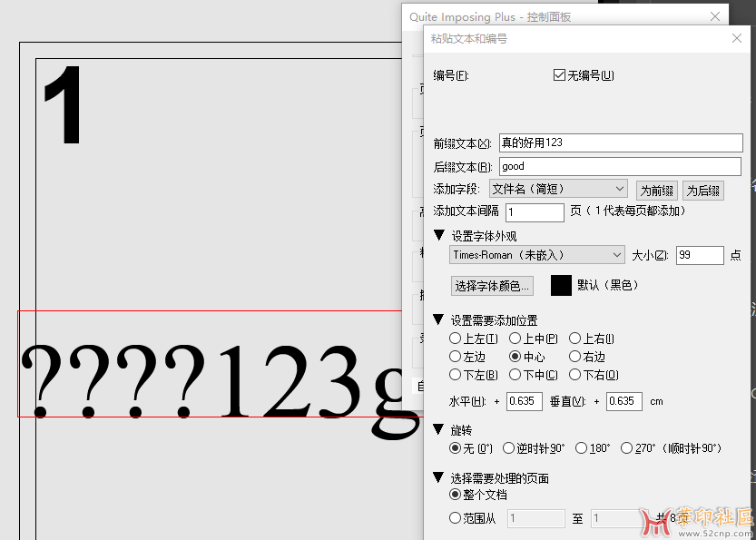Open the Times-Roman font dropdown
756x540 pixels.
pos(537,255)
